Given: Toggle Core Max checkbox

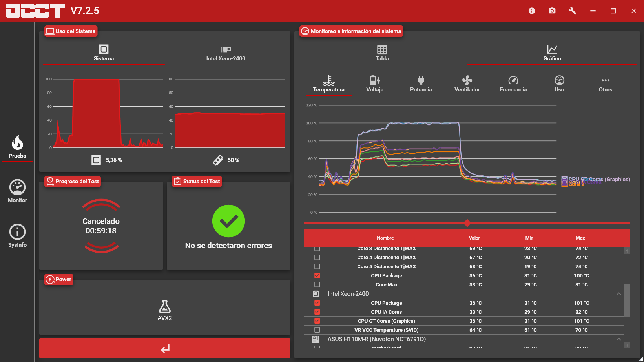Looking at the screenshot, I should 317,284.
